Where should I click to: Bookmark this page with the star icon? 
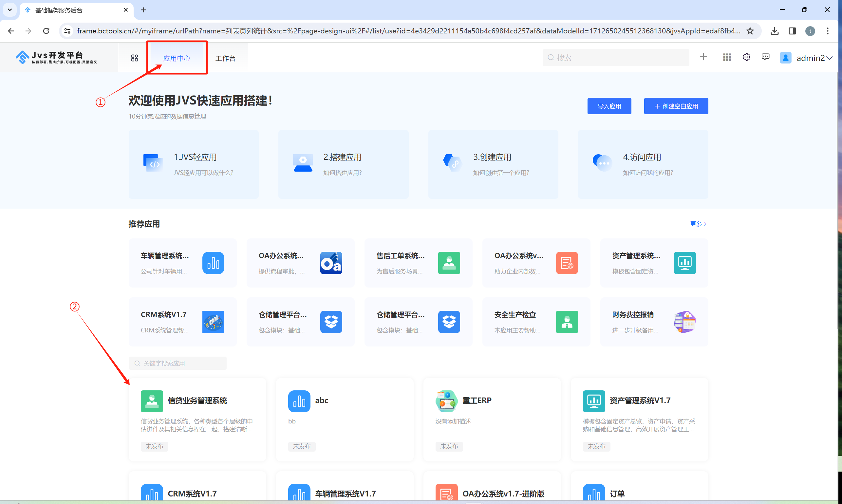pyautogui.click(x=750, y=31)
